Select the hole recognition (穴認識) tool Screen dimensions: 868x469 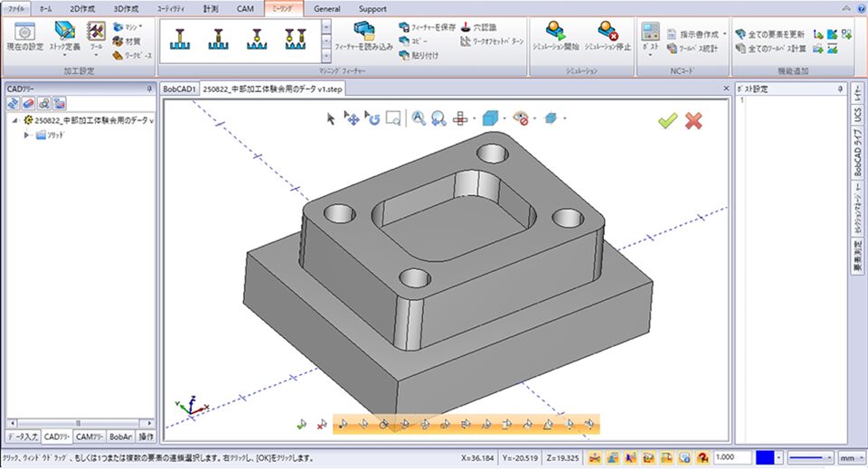467,27
